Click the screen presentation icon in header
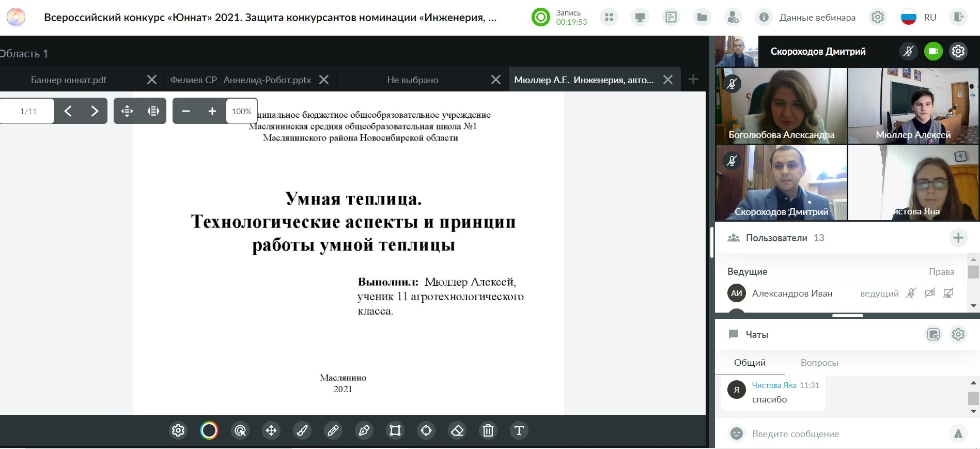The image size is (980, 449). coord(640,18)
